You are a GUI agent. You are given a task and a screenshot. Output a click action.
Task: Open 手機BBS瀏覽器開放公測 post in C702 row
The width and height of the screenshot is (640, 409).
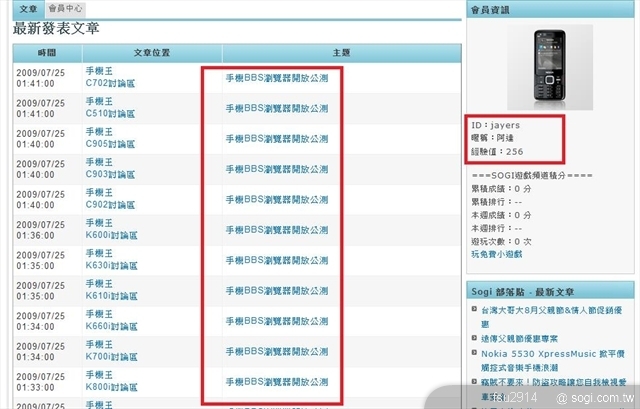point(277,78)
